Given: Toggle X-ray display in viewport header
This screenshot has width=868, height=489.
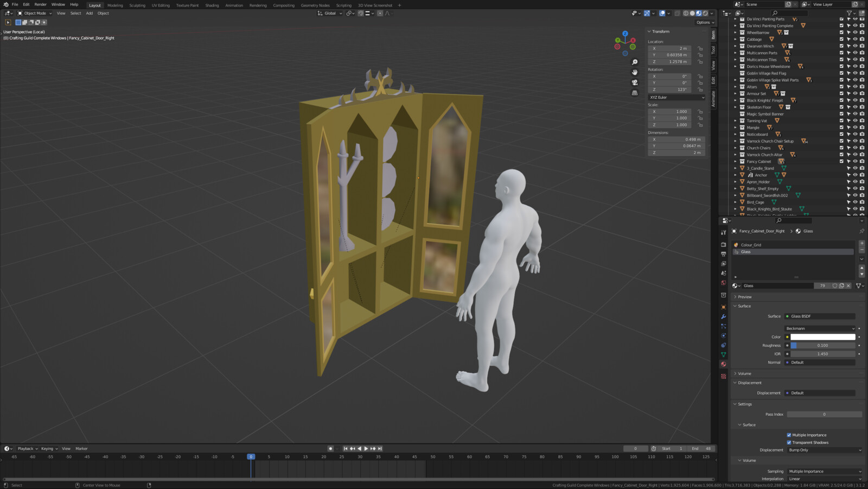Looking at the screenshot, I should pos(677,13).
